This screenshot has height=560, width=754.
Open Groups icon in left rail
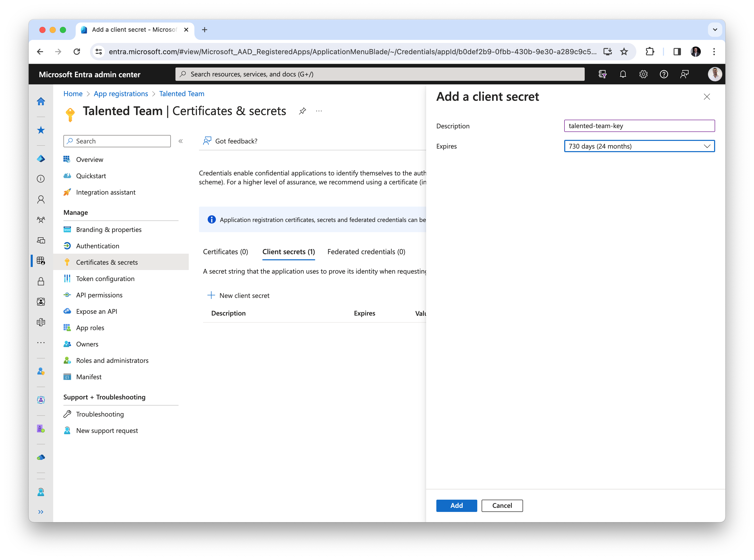coord(41,220)
